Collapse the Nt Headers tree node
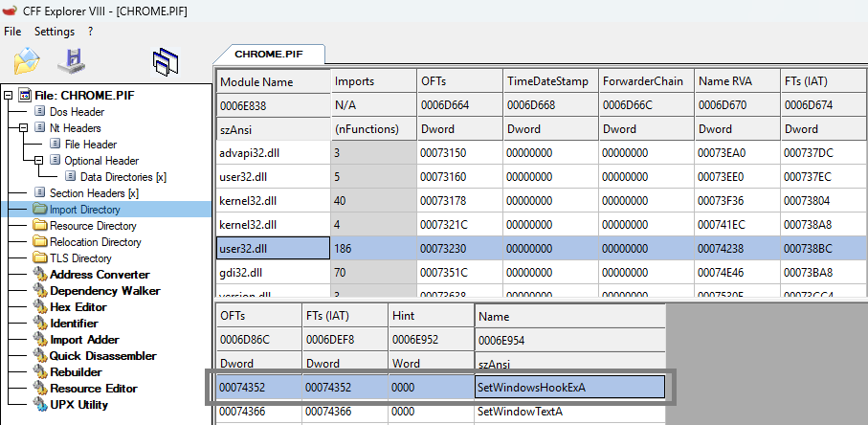Screen dimensions: 868x425 tap(23, 128)
